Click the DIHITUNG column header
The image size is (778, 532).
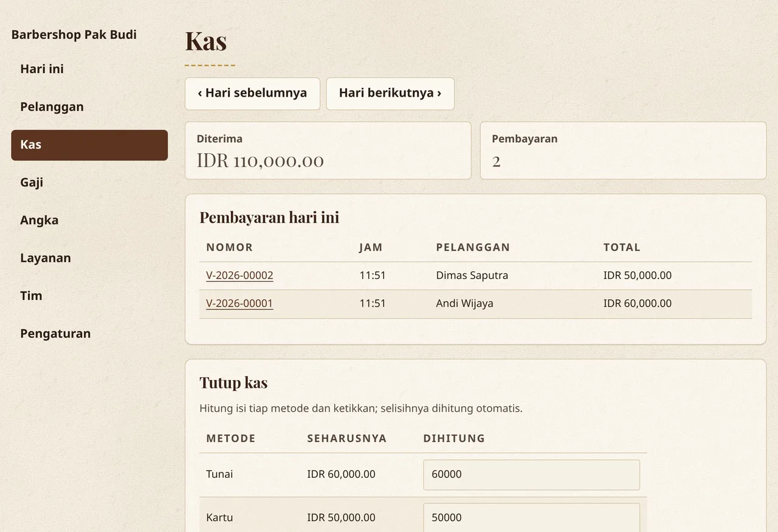tap(454, 438)
